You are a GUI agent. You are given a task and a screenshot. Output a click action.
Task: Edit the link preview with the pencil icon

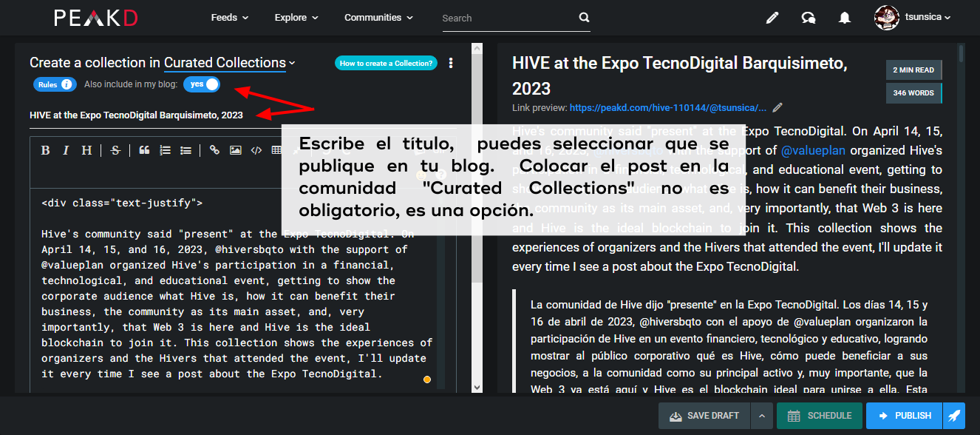777,107
